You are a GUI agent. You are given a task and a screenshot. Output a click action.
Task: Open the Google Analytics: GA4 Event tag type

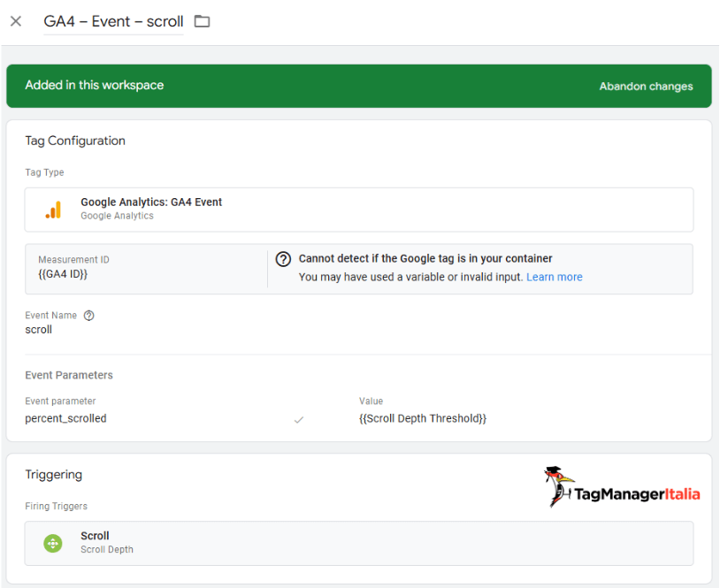tap(359, 210)
